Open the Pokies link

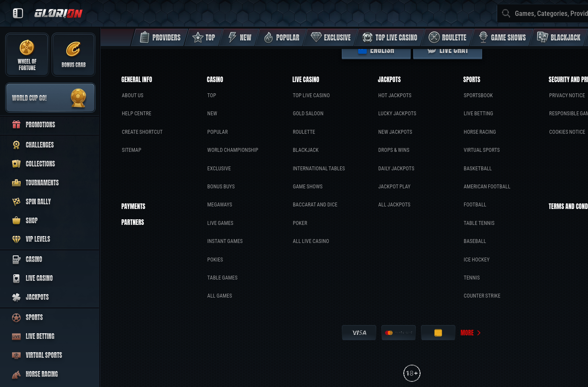tap(215, 260)
